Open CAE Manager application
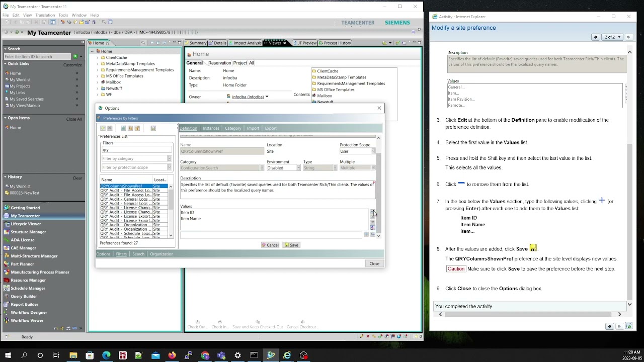Viewport: 644px width, 362px height. pyautogui.click(x=23, y=248)
